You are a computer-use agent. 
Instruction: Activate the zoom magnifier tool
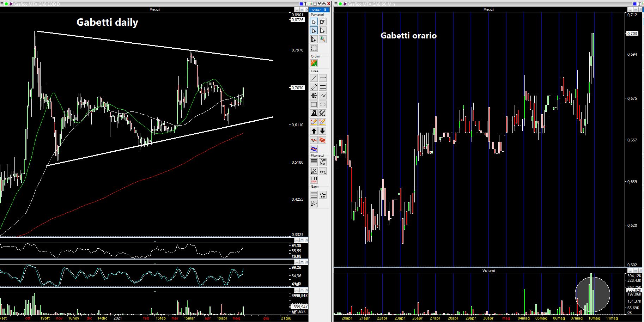(323, 39)
